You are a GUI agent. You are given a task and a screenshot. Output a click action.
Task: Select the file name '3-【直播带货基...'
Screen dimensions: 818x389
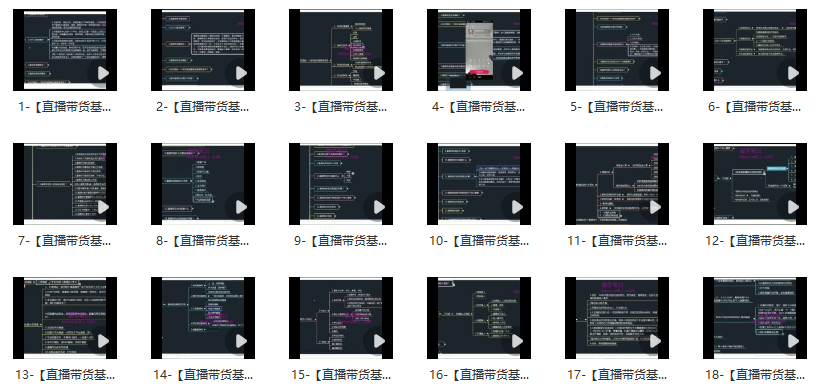(341, 107)
